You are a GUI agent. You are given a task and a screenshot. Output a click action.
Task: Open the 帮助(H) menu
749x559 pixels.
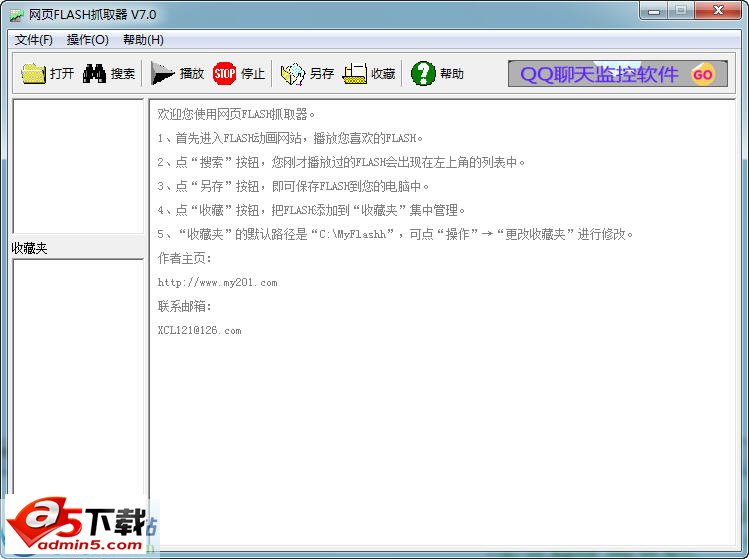click(x=143, y=40)
